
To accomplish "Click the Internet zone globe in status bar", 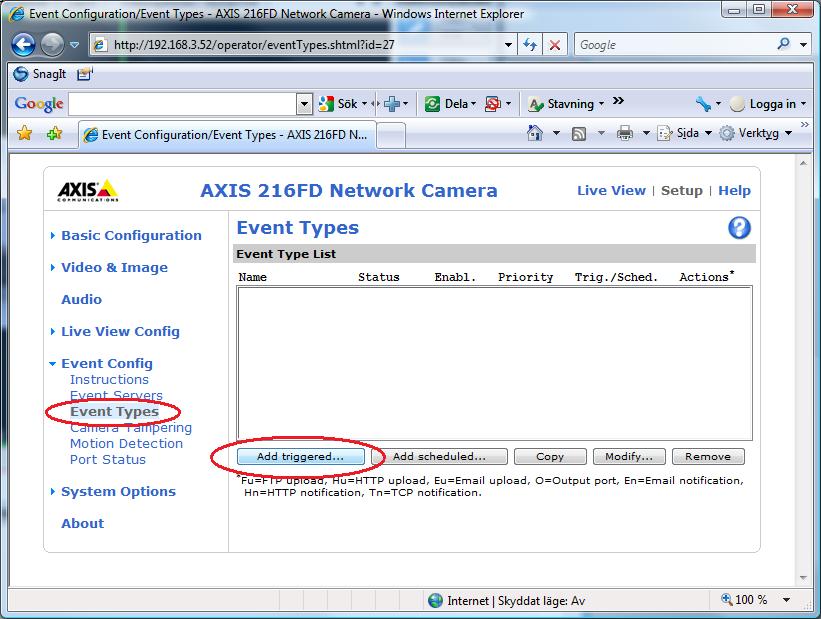I will click(x=435, y=601).
